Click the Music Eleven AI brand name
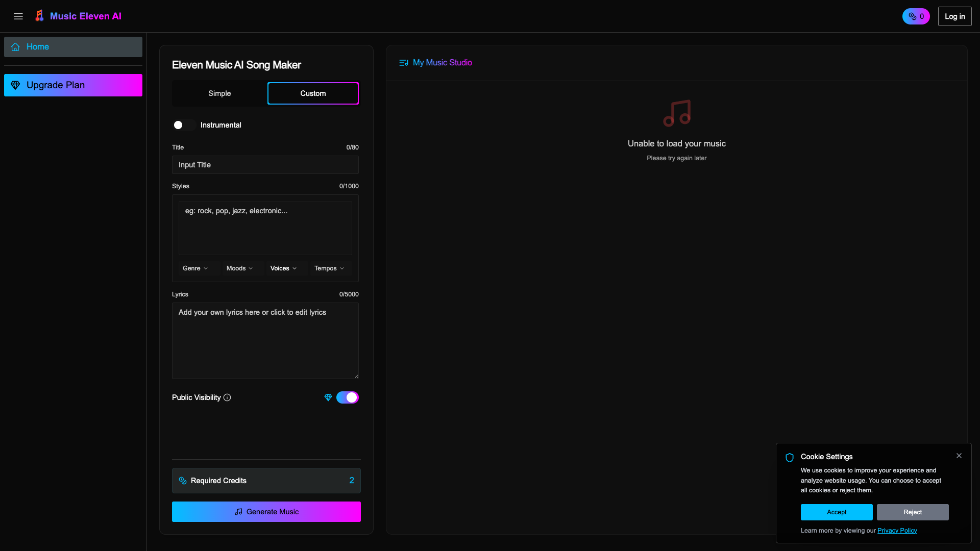Image resolution: width=980 pixels, height=551 pixels. (x=86, y=16)
